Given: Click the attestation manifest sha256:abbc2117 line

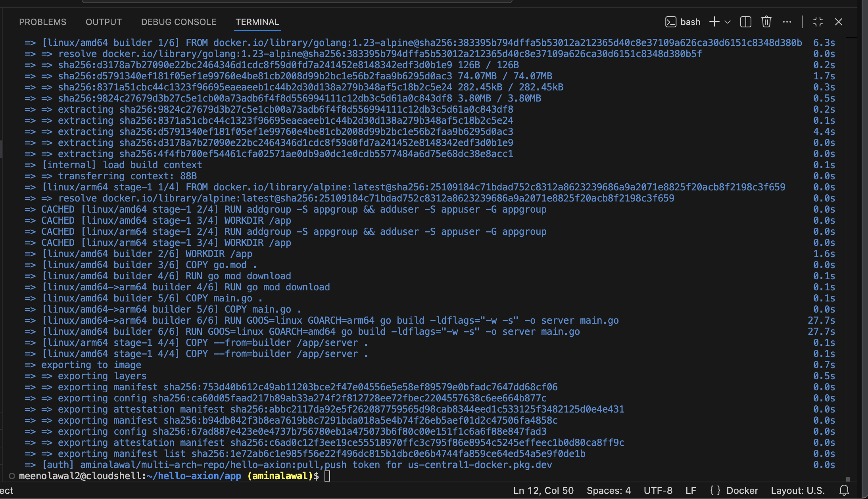Looking at the screenshot, I should (x=324, y=409).
